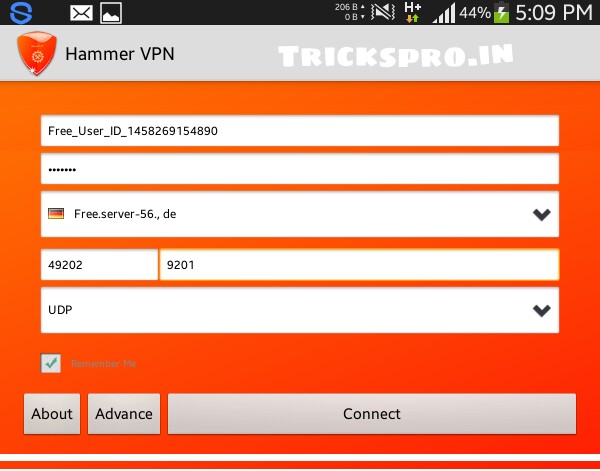Click the About button

pos(52,414)
